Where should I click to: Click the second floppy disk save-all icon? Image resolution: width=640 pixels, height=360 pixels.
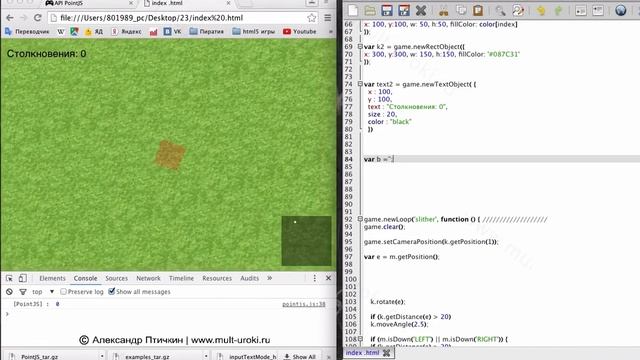(x=404, y=10)
